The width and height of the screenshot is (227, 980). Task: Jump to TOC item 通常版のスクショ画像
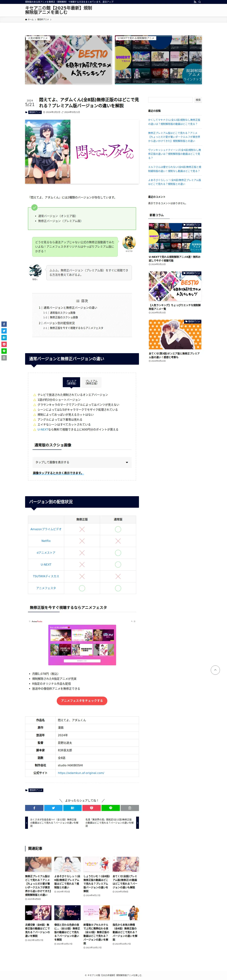pos(62,313)
